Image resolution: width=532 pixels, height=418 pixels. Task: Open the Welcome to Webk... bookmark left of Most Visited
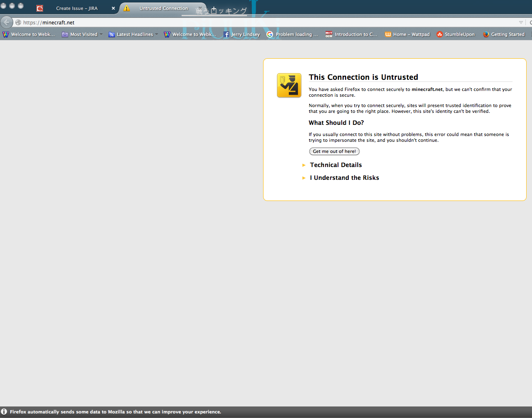point(29,34)
